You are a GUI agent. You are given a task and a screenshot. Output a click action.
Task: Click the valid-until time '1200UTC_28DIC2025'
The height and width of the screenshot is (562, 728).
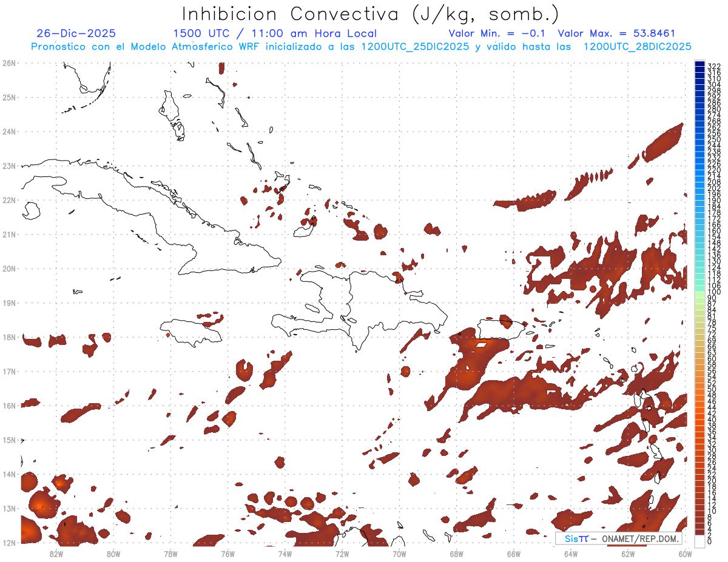pos(637,47)
